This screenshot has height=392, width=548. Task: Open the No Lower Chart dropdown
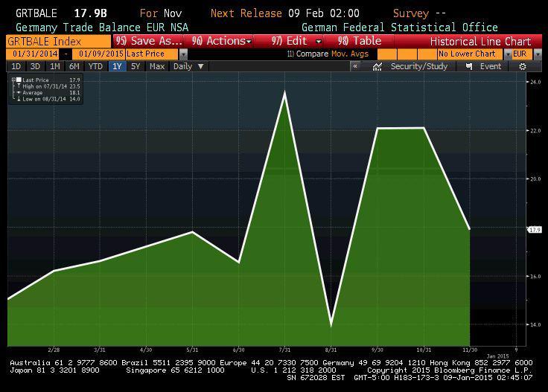[508, 54]
